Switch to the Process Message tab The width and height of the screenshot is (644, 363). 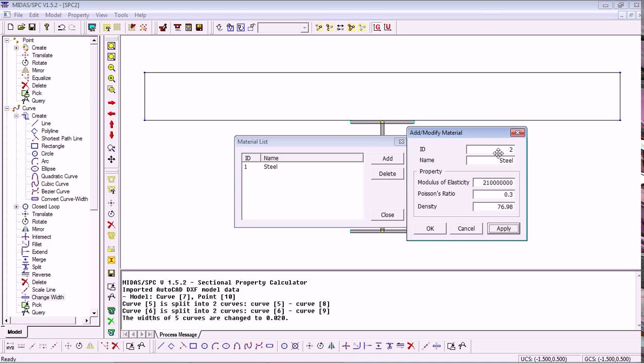pyautogui.click(x=178, y=335)
